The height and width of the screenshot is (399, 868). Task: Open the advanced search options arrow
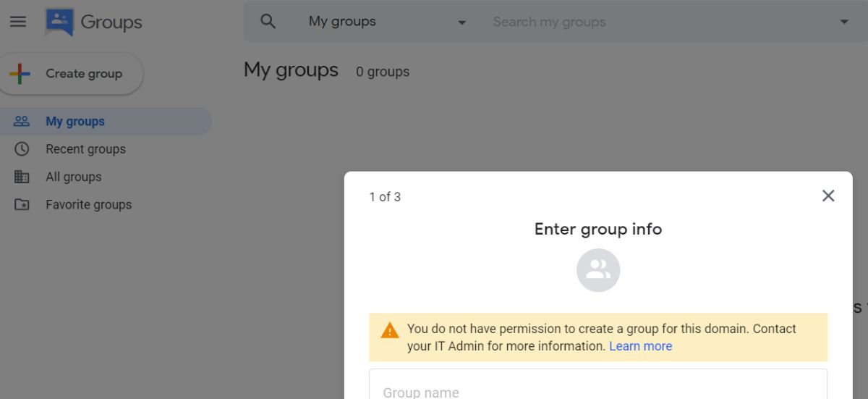pyautogui.click(x=844, y=22)
